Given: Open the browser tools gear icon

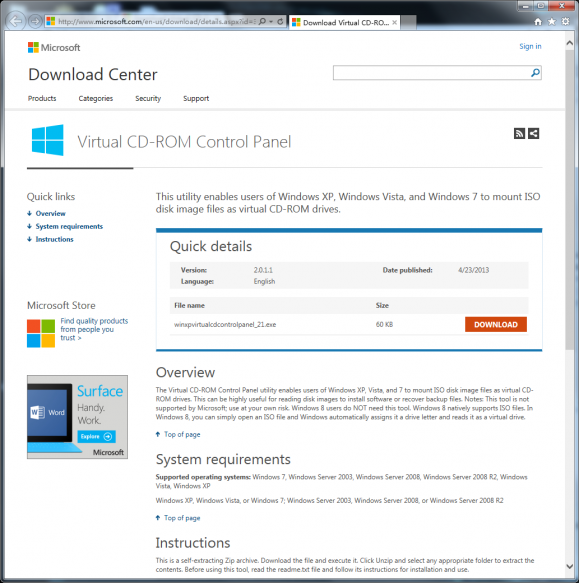Looking at the screenshot, I should tap(565, 22).
